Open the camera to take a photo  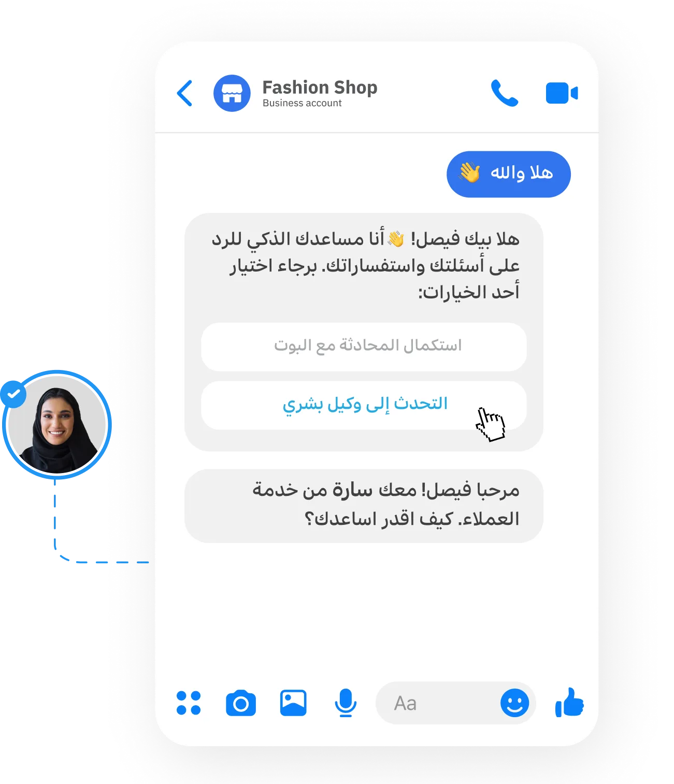[241, 703]
